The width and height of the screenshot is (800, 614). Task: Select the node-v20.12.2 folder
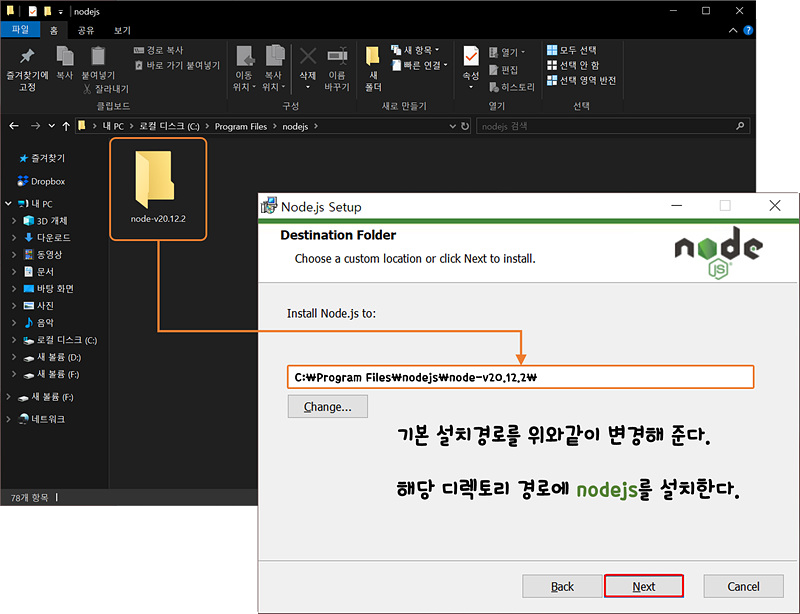pyautogui.click(x=158, y=188)
